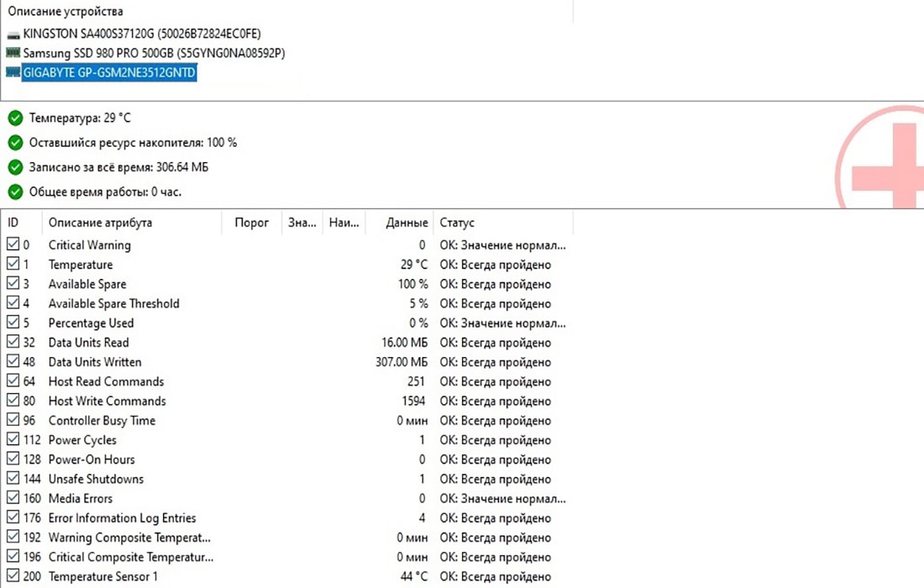Click the green check beside Температура
Viewport: 924px width, 588px height.
15,118
